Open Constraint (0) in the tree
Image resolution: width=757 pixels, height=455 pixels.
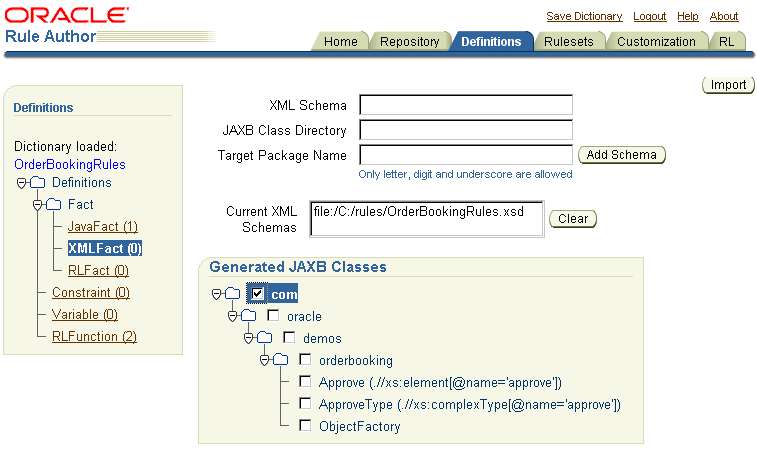[91, 293]
